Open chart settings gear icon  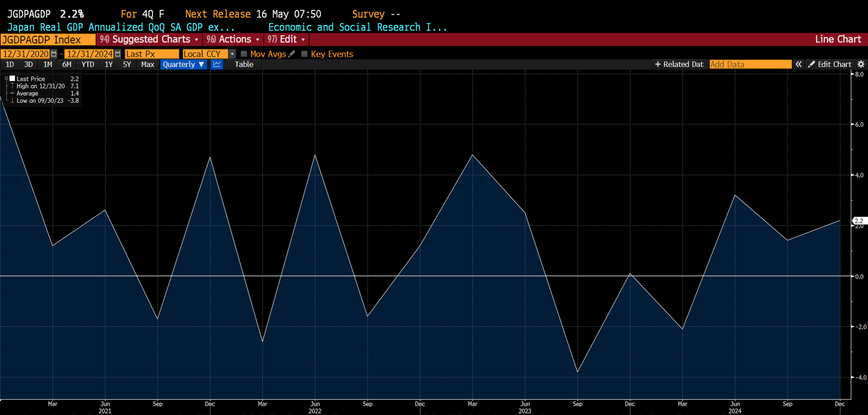861,64
